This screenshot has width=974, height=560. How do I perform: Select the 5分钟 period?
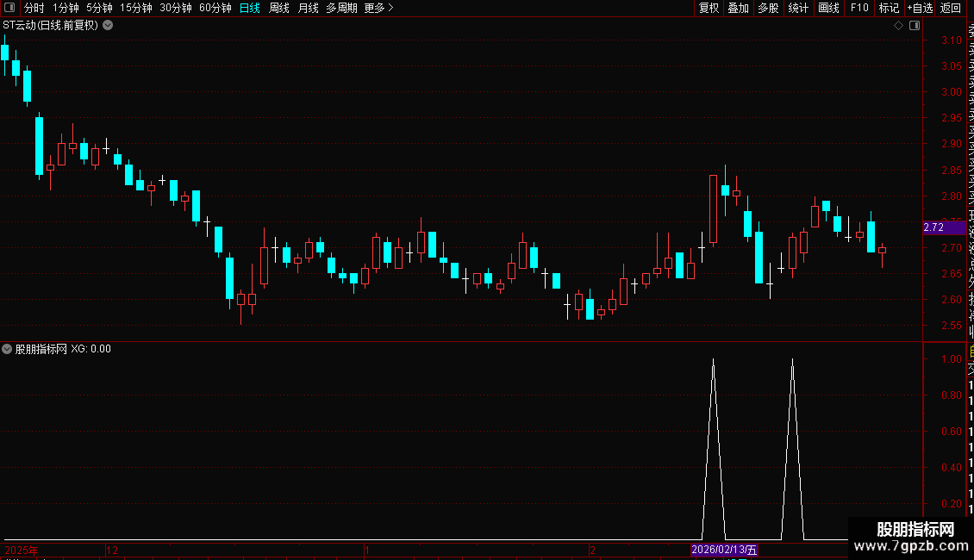pos(99,8)
